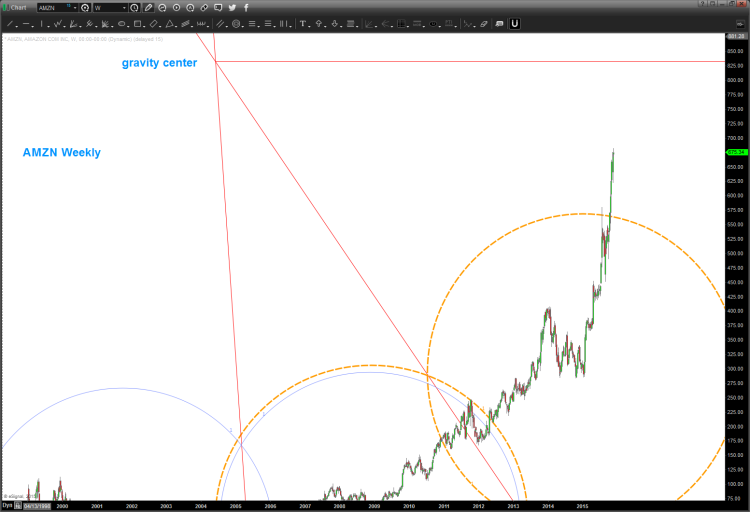Click the toolbar overflow icon at far right

tap(739, 24)
